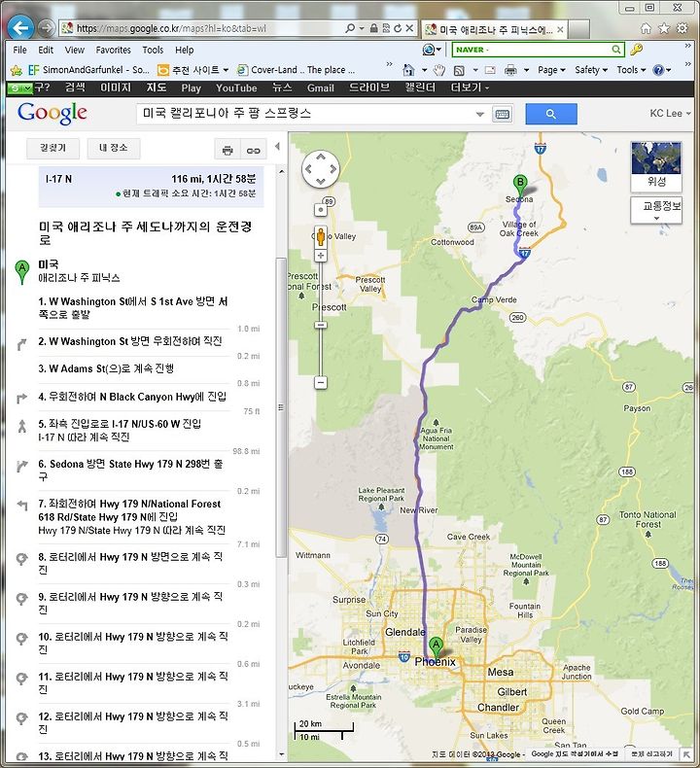Open SimonAndGarfunkel favorites bookmark

tap(88, 70)
